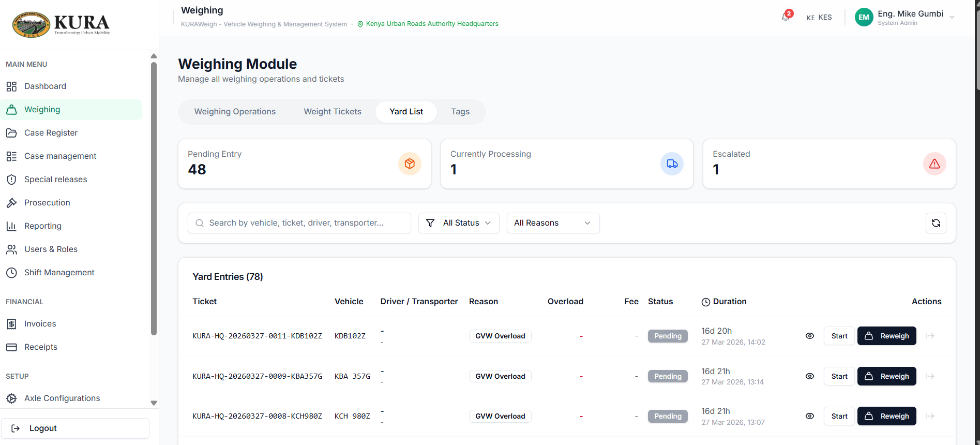This screenshot has height=445, width=980.
Task: Start weighing for KDB102Z
Action: tap(839, 336)
